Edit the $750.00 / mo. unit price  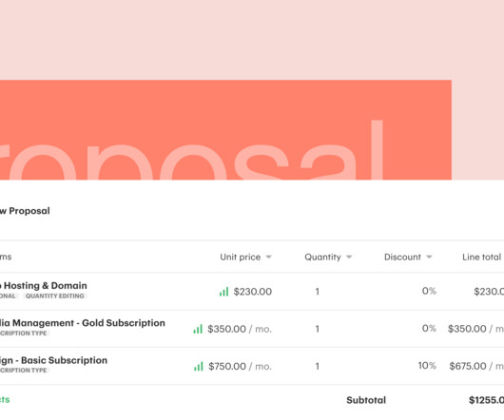tap(240, 367)
